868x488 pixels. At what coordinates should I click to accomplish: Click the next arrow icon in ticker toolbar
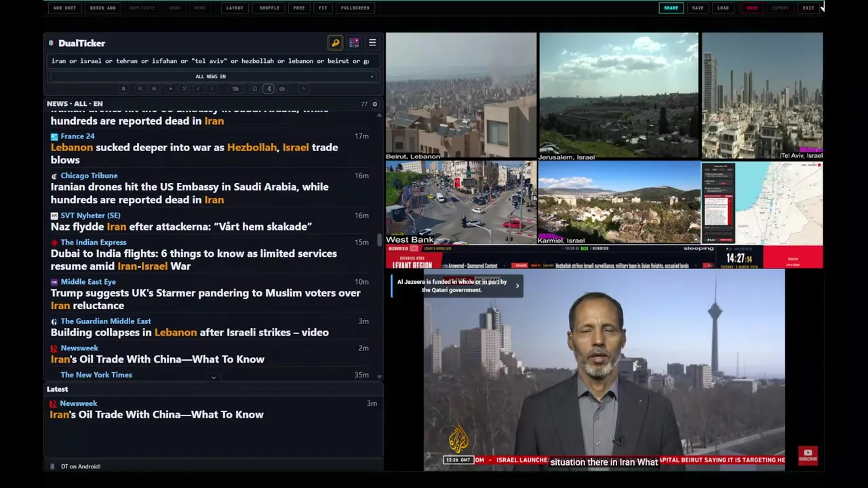point(212,89)
